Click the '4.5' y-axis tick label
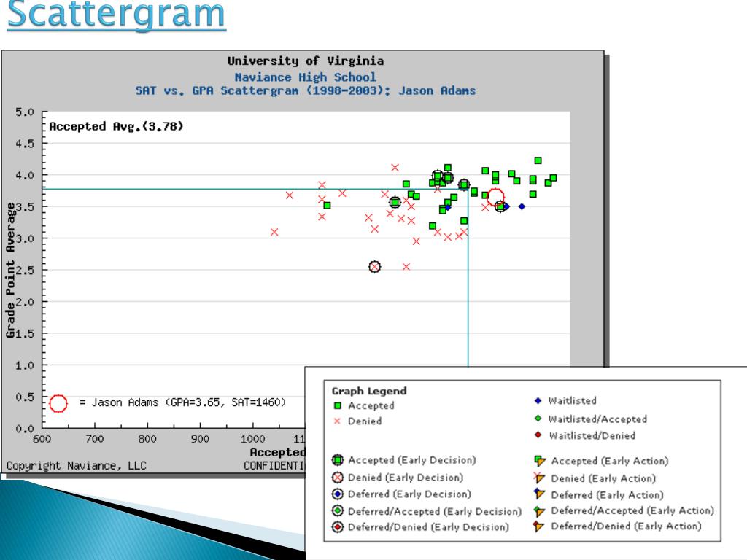This screenshot has width=747, height=560. [25, 144]
